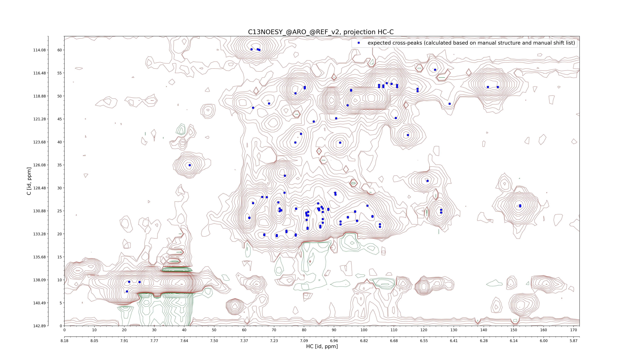Click the C ppm tick label '116.48'

click(40, 73)
